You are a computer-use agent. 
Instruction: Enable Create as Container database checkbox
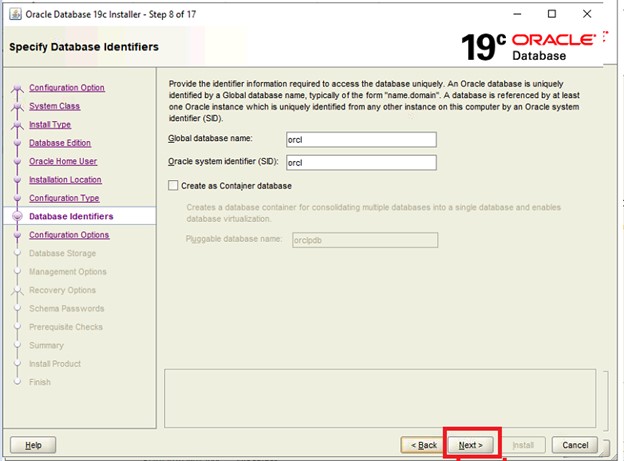(174, 185)
